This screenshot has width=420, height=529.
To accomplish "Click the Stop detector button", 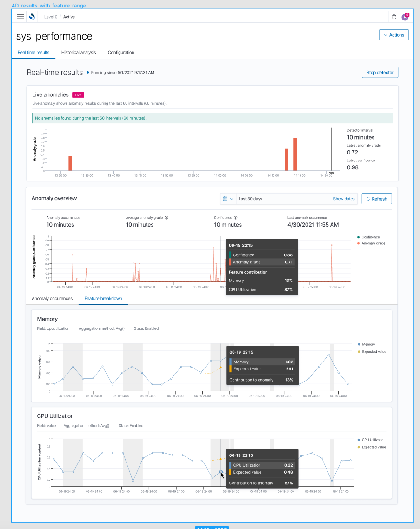I will [x=380, y=72].
